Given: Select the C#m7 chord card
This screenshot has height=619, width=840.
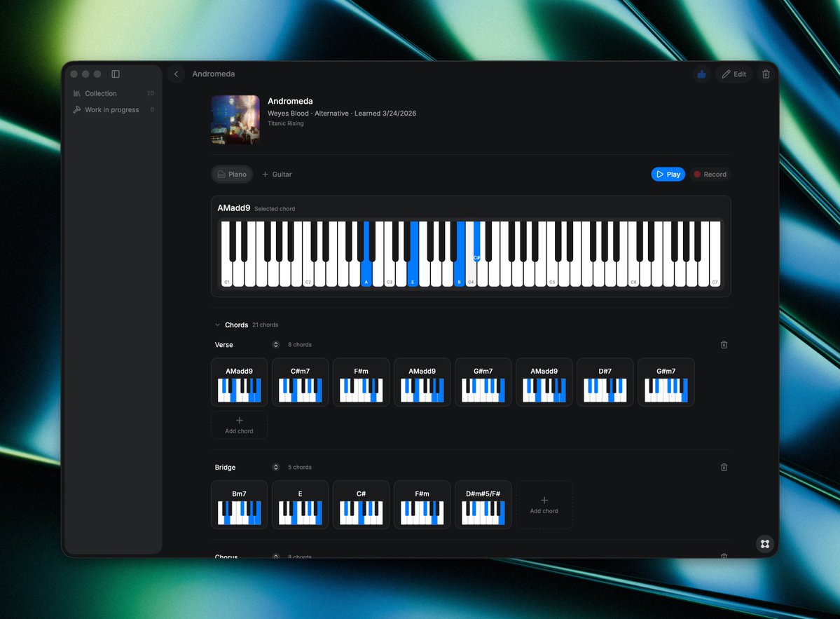Looking at the screenshot, I should (300, 382).
